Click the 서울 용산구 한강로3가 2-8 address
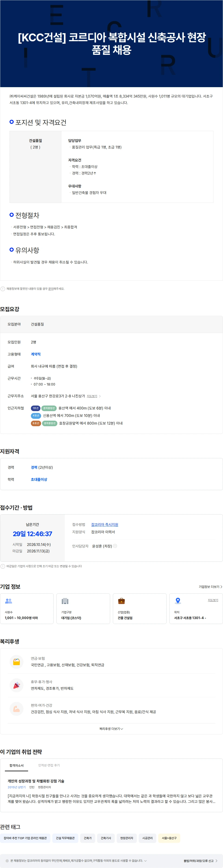Image resolution: width=223 pixels, height=868 pixels. (x=58, y=396)
